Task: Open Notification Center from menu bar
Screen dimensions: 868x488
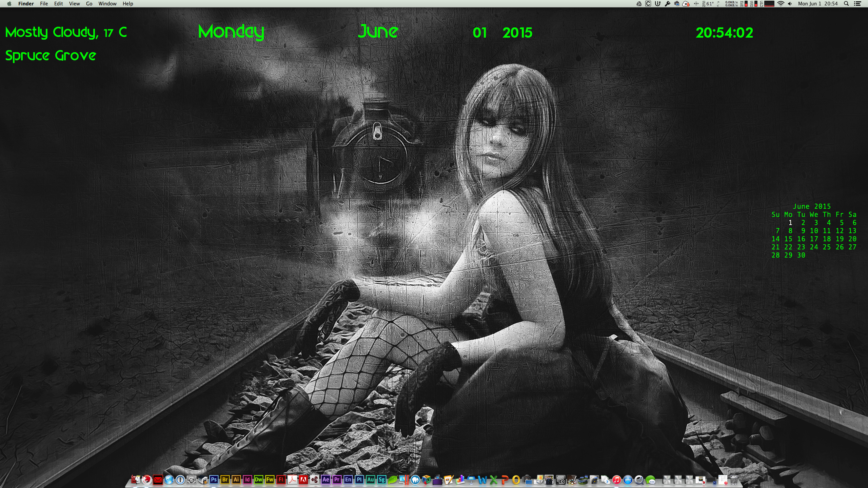Action: (x=857, y=4)
